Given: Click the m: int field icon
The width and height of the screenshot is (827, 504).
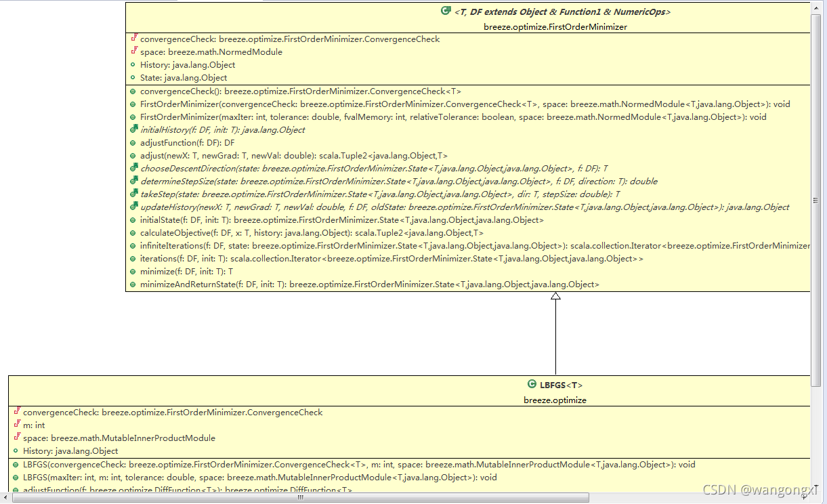Looking at the screenshot, I should (16, 425).
